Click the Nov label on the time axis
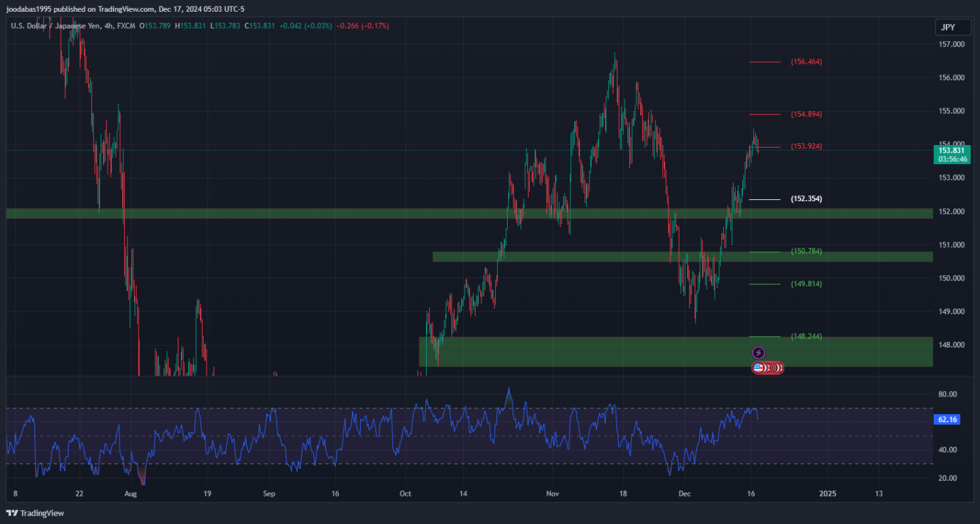This screenshot has width=980, height=524. click(x=553, y=494)
